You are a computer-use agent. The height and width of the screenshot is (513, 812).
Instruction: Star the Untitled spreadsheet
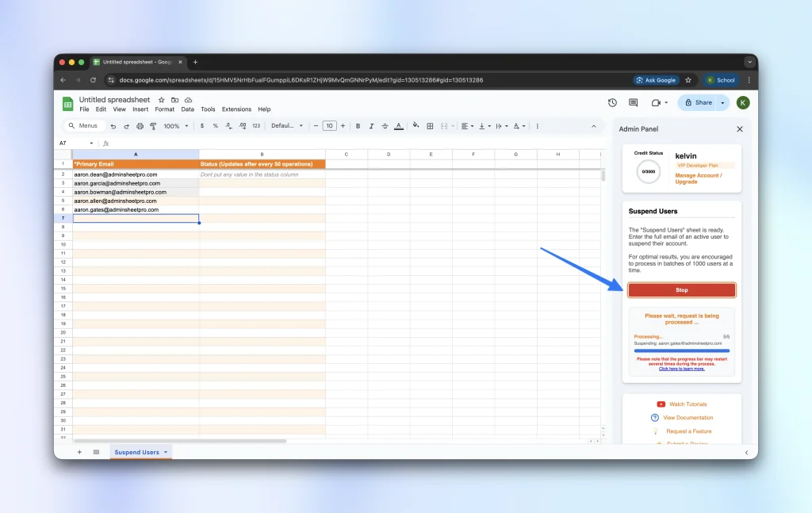(161, 100)
